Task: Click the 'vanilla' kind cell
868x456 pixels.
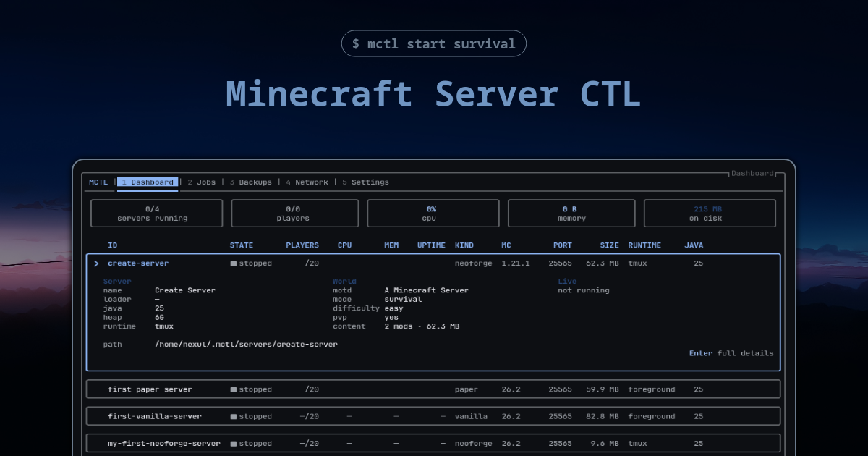Action: (x=471, y=417)
